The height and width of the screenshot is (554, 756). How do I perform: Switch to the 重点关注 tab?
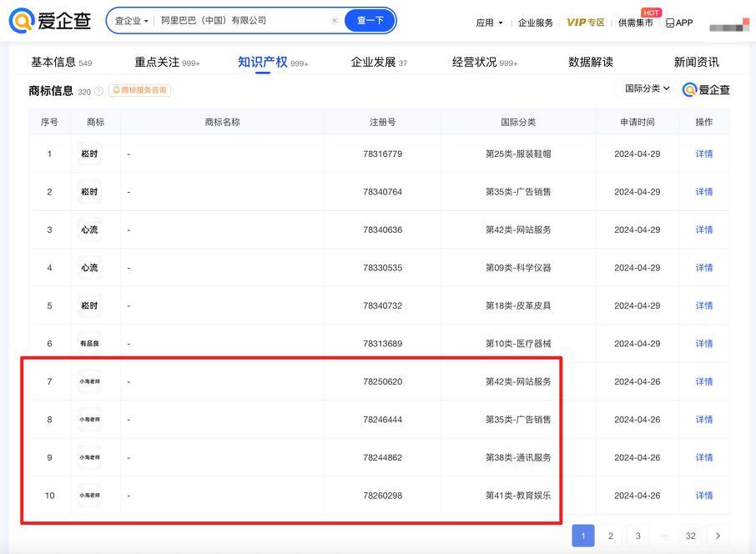167,63
